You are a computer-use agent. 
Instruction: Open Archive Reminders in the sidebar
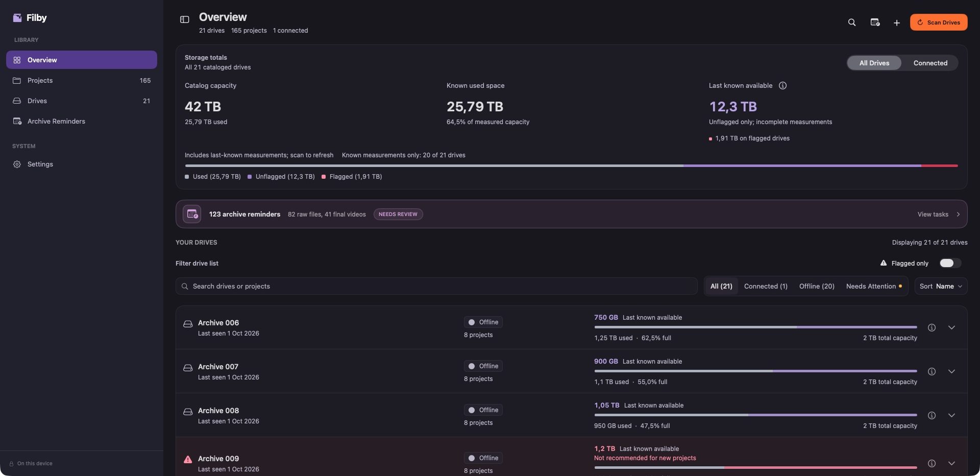click(x=82, y=121)
